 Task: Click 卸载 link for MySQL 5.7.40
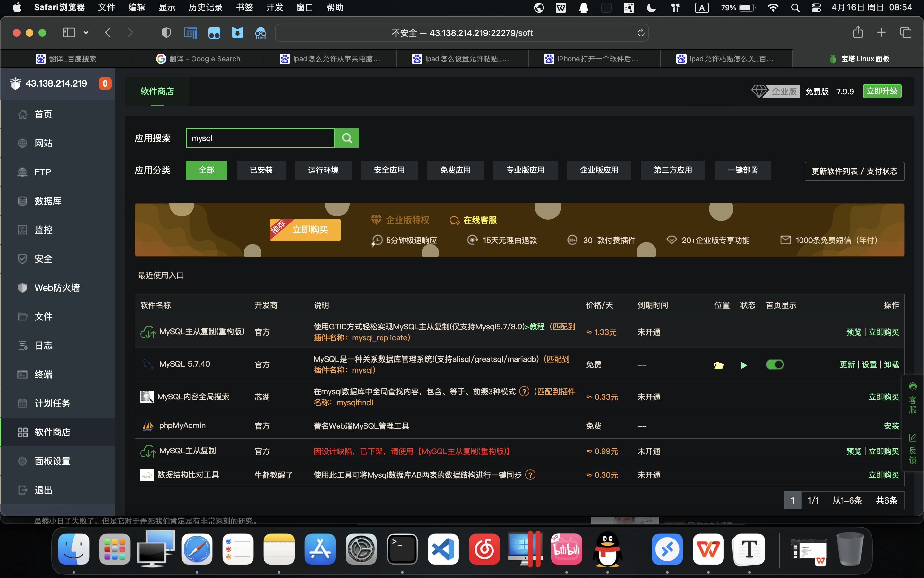892,364
